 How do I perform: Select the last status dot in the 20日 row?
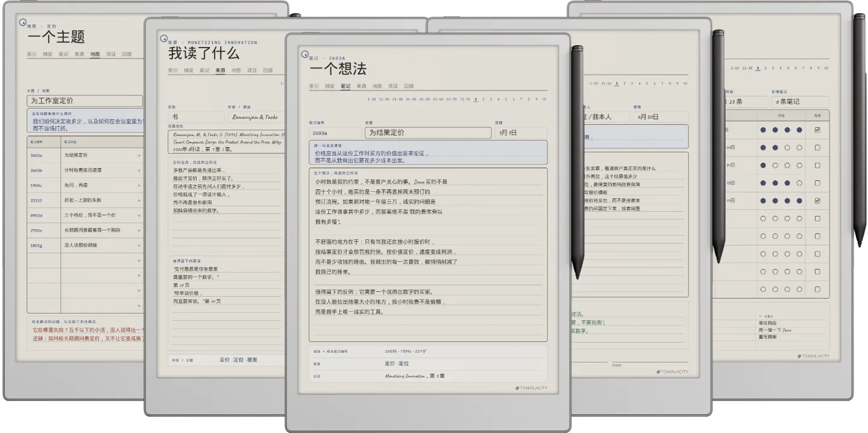pos(799,147)
